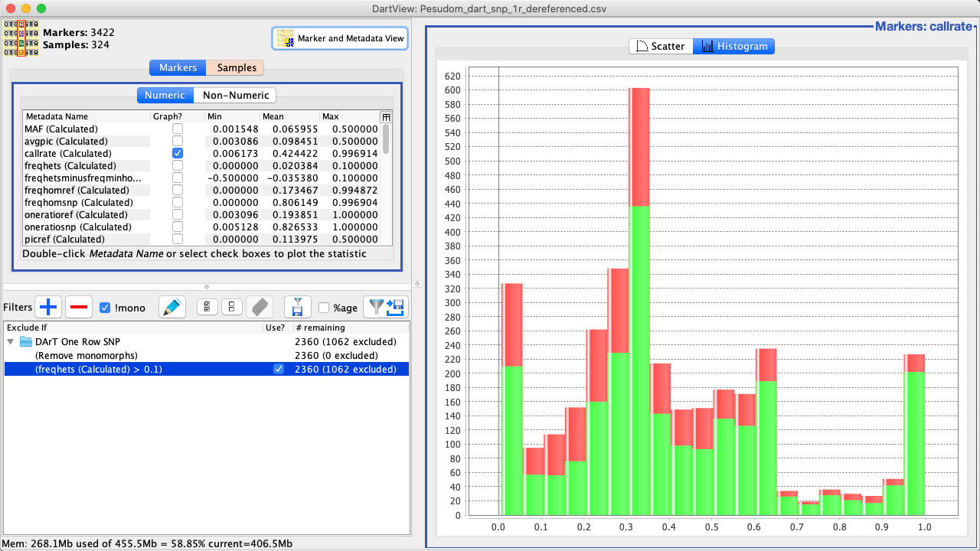This screenshot has height=551, width=980.
Task: Switch chart to Scatter view
Action: (661, 46)
